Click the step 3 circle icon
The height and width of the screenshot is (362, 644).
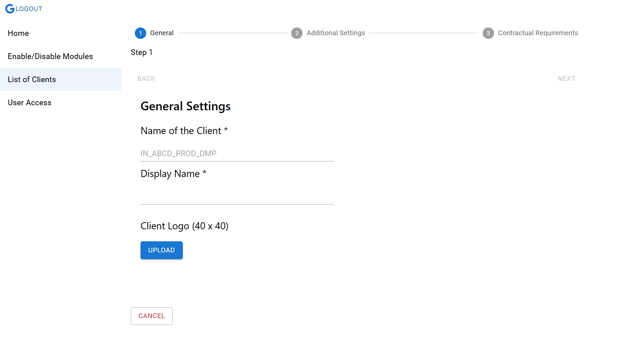click(488, 33)
